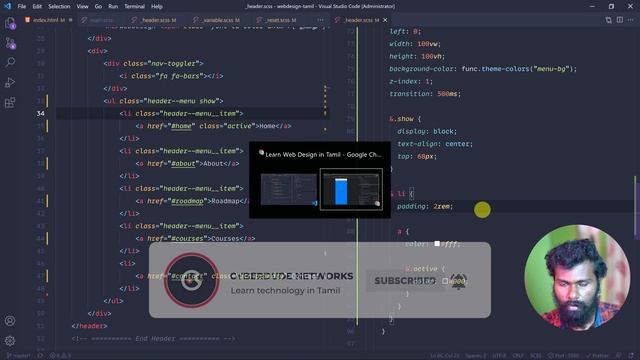Show more tabs via ellipsis in left group

point(320,20)
